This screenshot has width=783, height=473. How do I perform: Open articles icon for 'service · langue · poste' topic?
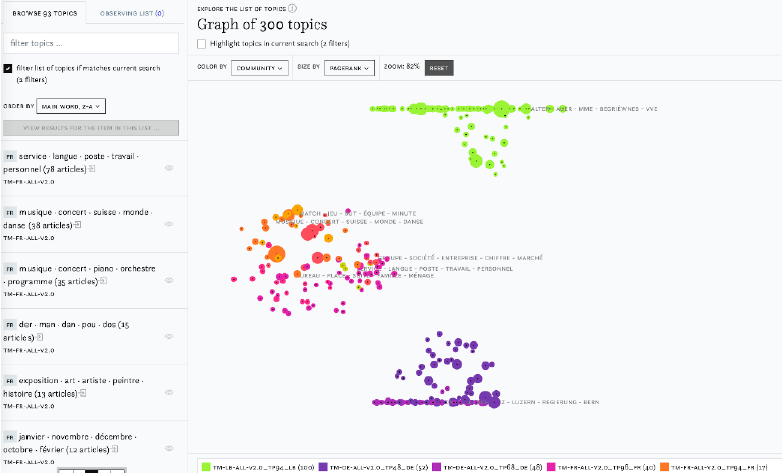click(x=90, y=170)
